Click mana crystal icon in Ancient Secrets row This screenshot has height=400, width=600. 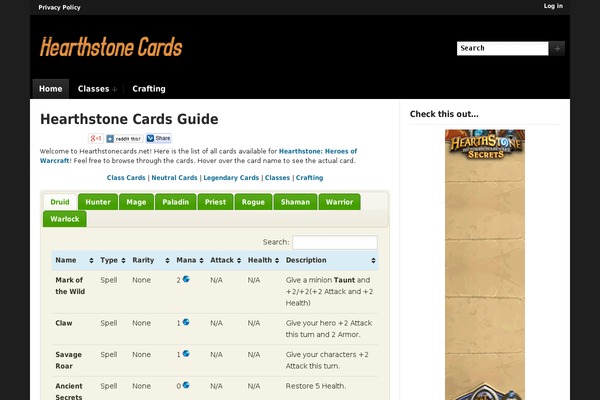186,385
